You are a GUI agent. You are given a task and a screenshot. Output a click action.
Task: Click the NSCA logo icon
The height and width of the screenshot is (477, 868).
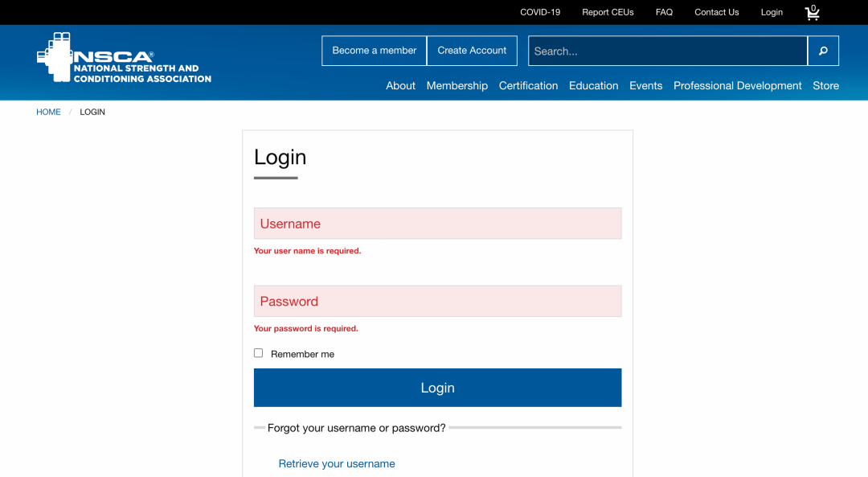pyautogui.click(x=56, y=57)
